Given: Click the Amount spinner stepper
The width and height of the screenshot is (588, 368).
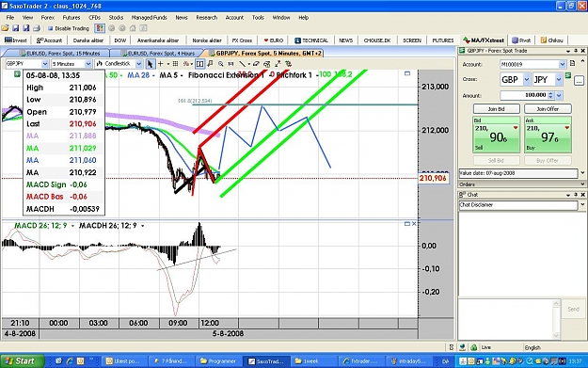Looking at the screenshot, I should click(x=550, y=96).
